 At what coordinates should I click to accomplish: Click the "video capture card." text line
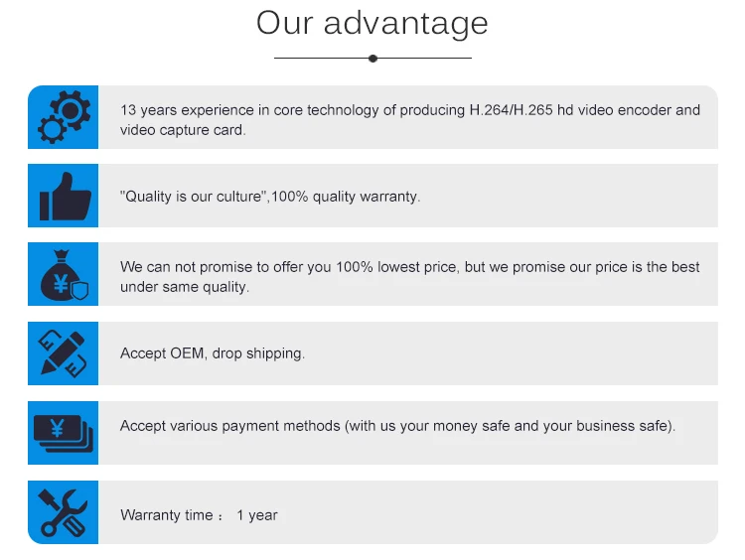tap(183, 130)
